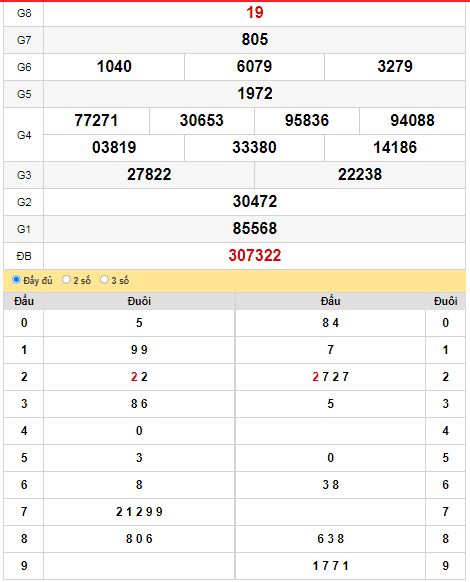Viewport: 470px width, 582px height.
Task: Select the G4 number 77271
Action: click(x=96, y=121)
